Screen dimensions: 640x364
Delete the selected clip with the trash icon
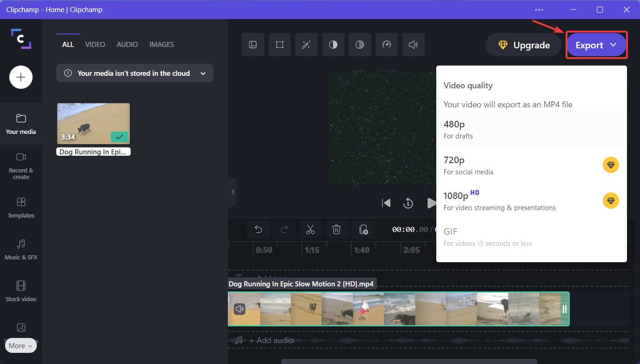pos(336,229)
